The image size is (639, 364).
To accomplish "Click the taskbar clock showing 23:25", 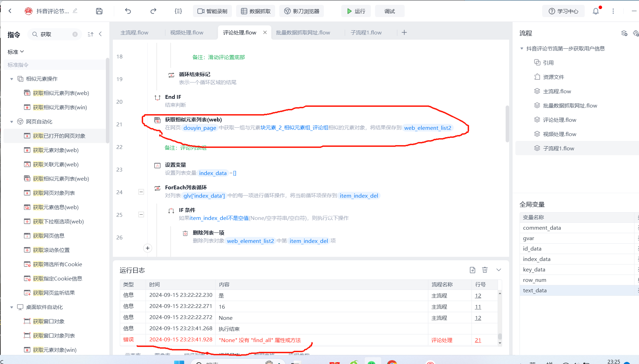I will [614, 362].
